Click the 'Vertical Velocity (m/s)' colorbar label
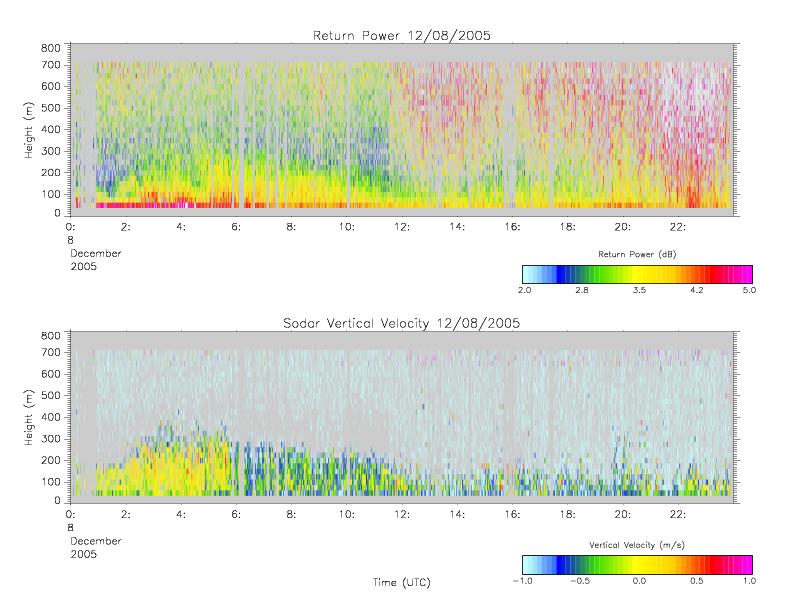 tap(637, 545)
